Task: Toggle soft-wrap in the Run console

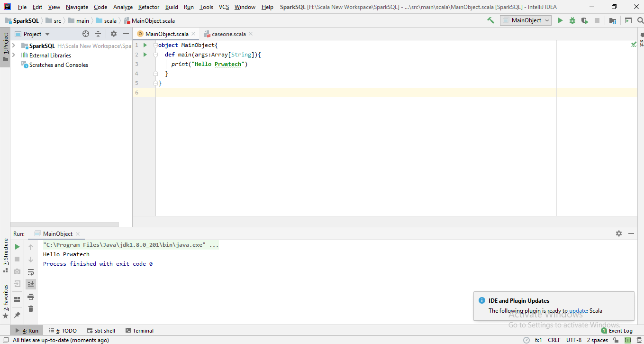Action: pos(31,272)
